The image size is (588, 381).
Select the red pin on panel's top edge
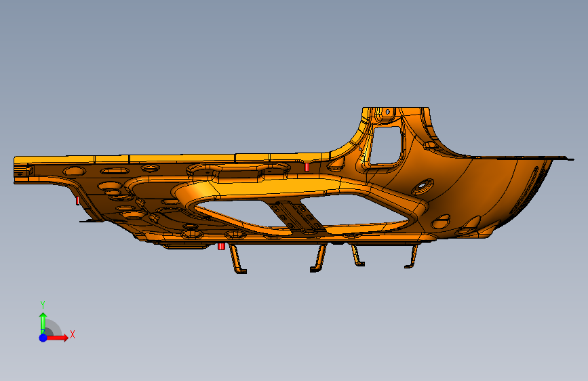(x=307, y=167)
